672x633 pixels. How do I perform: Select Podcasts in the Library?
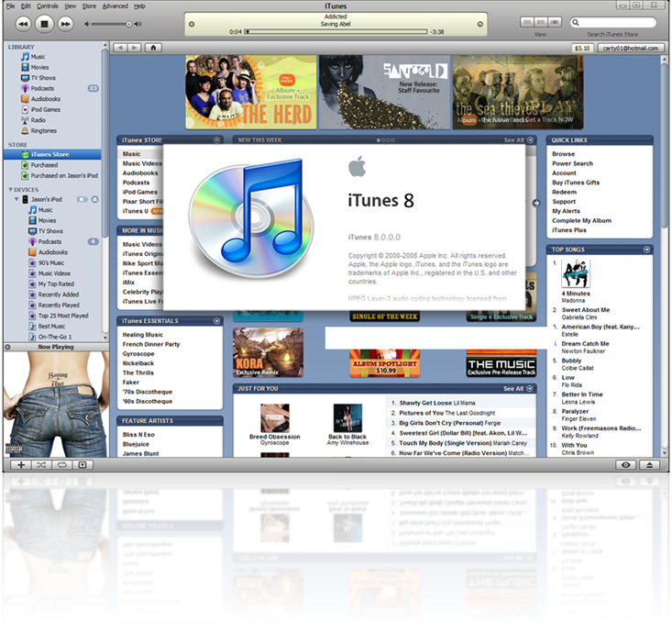tap(42, 88)
